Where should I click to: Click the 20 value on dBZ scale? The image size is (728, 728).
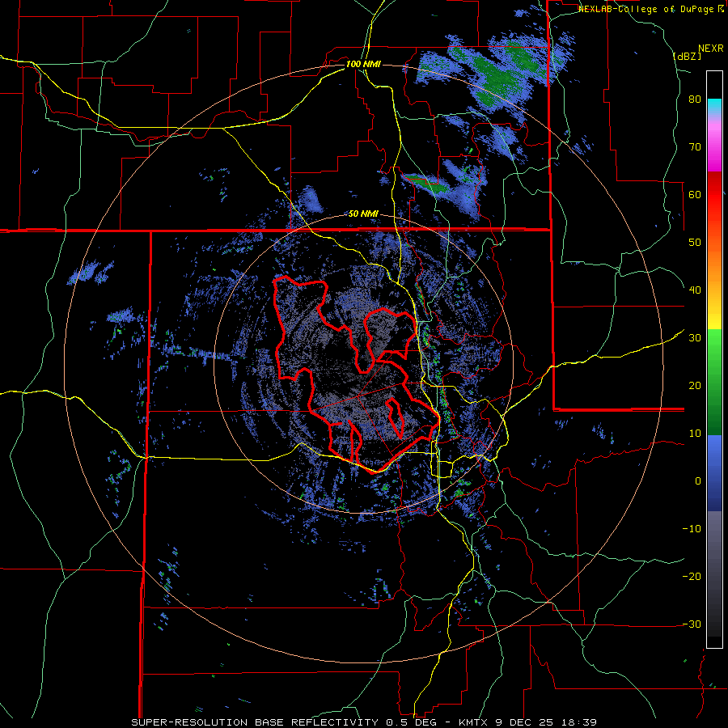[695, 386]
